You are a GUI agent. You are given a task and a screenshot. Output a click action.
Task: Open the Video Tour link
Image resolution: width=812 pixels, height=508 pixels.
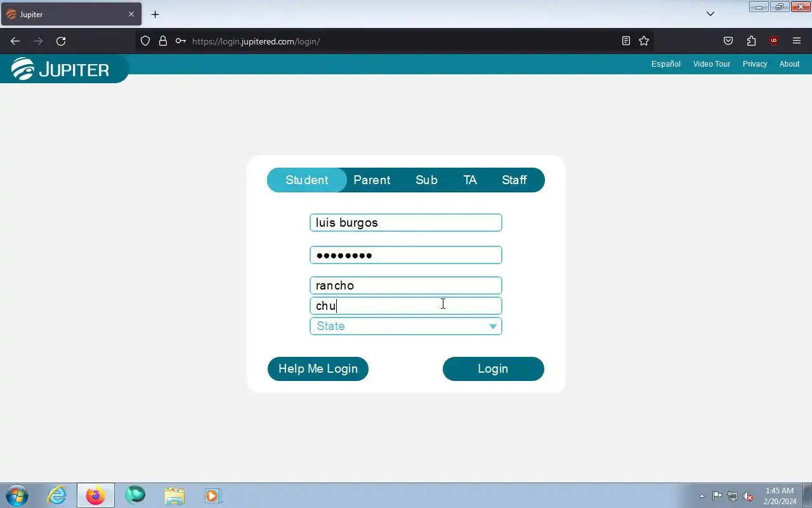tap(711, 64)
